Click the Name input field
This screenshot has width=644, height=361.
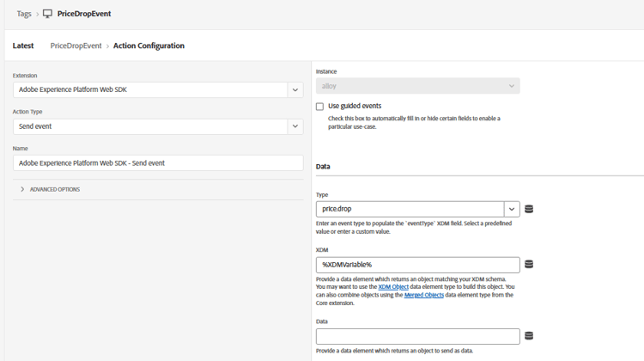158,163
